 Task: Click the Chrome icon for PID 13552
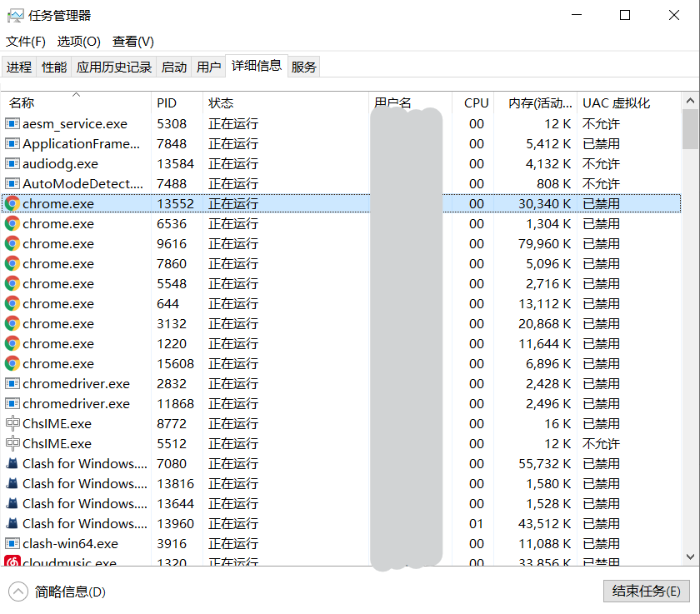[12, 203]
